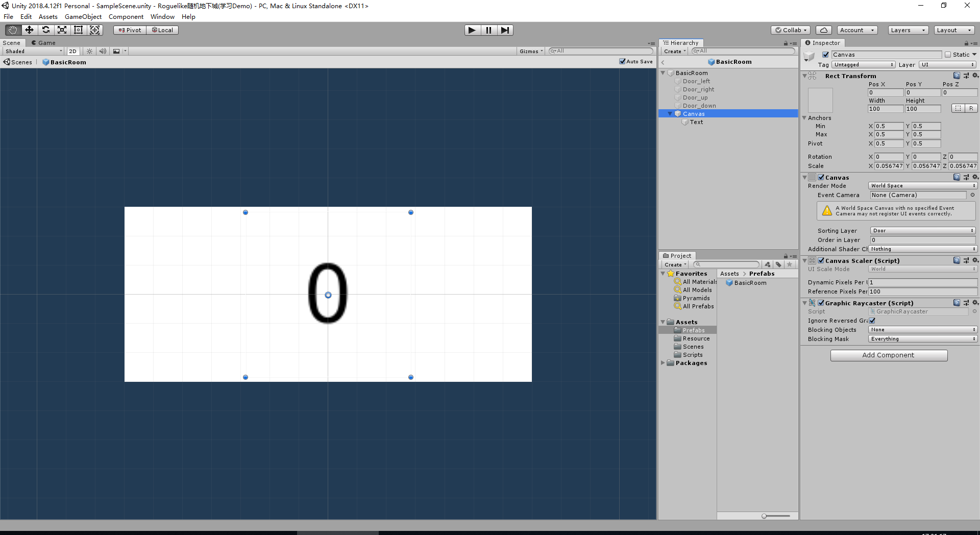The height and width of the screenshot is (535, 980).
Task: Select the Rotate tool
Action: (x=45, y=30)
